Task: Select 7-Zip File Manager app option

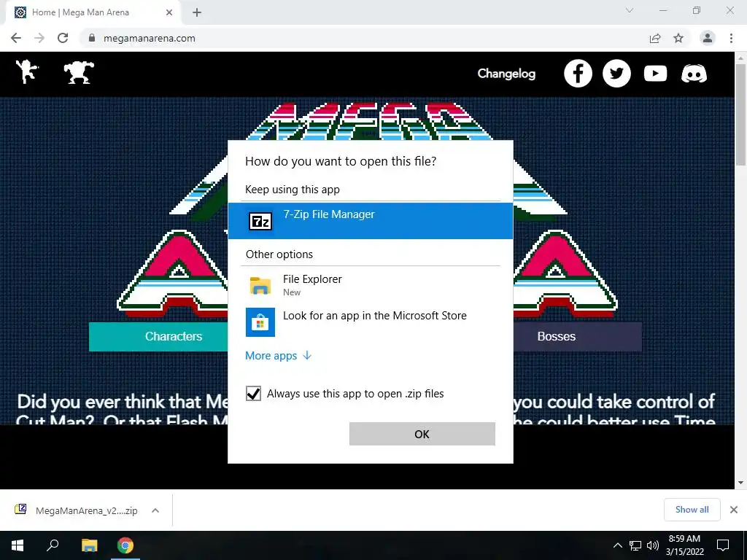Action: pos(370,220)
